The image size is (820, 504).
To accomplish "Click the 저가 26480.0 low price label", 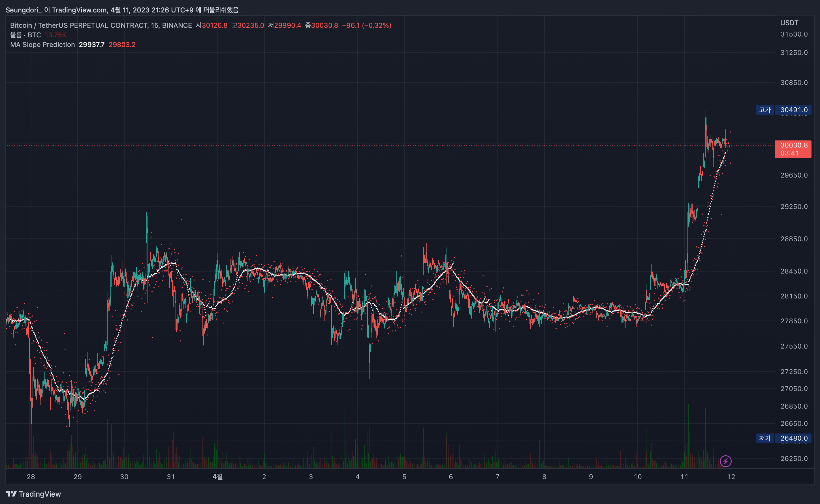I will tap(784, 438).
